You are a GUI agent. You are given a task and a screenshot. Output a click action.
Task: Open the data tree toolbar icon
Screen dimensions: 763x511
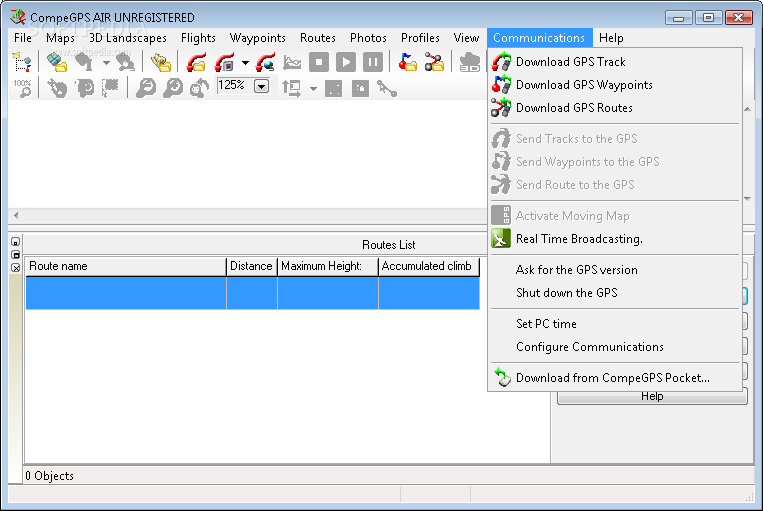coord(22,62)
